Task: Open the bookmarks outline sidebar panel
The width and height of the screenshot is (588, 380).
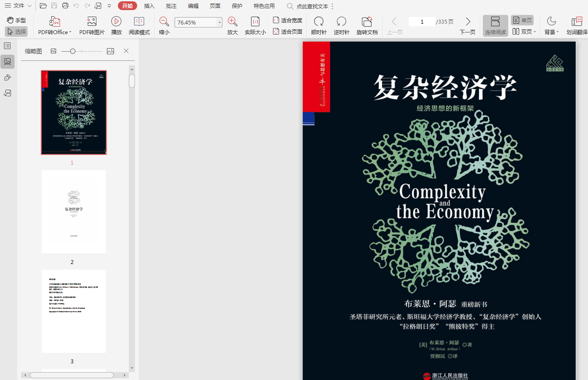Action: click(x=7, y=46)
